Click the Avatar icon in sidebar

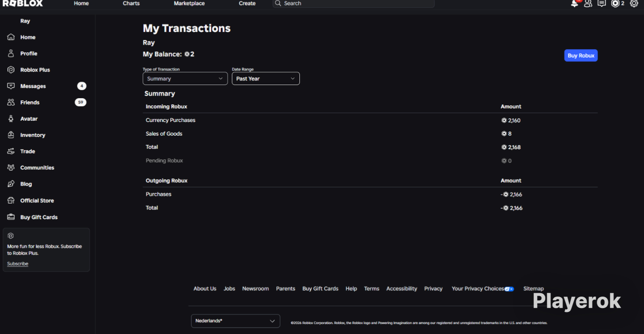[11, 119]
